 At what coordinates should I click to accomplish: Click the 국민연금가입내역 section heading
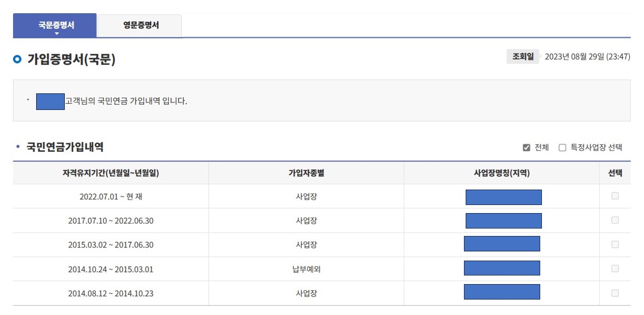pos(64,147)
